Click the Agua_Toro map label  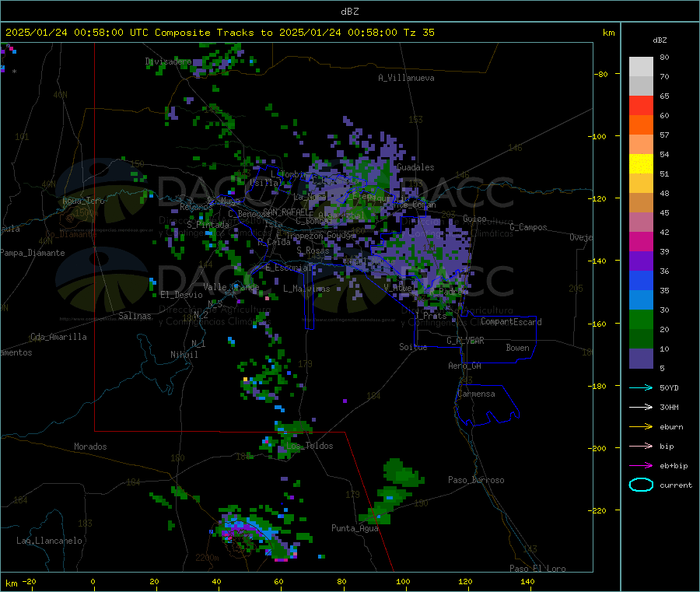pos(83,201)
